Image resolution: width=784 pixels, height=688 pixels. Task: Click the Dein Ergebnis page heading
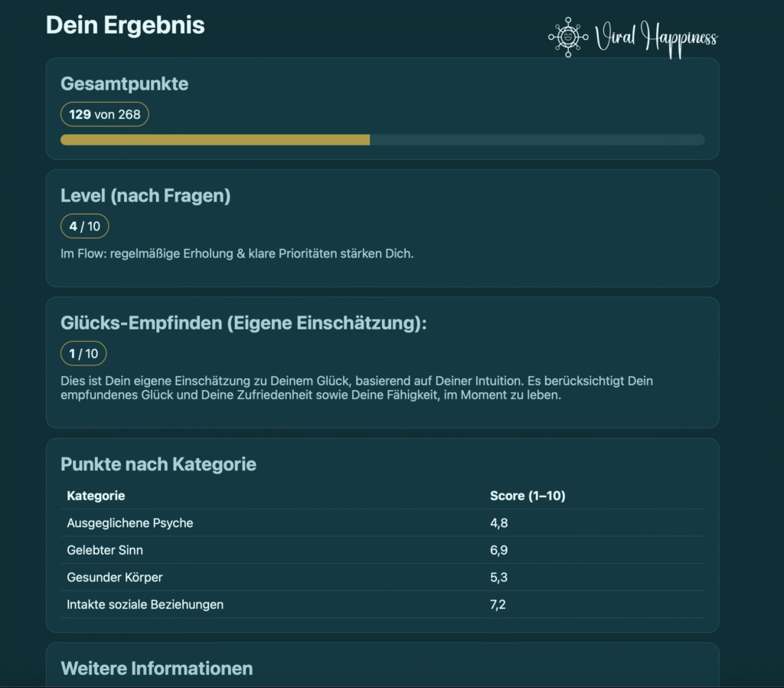coord(126,25)
